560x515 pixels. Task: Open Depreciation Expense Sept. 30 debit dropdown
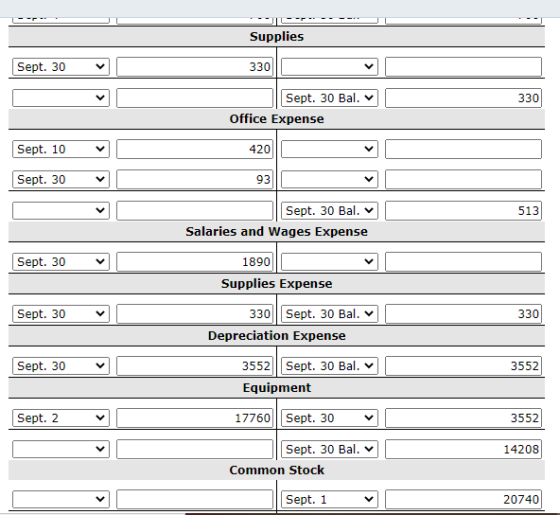pos(61,366)
